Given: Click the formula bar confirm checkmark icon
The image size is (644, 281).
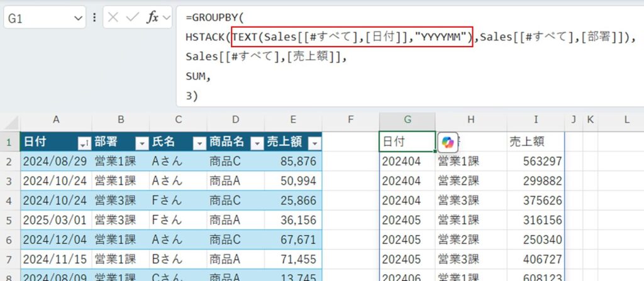Looking at the screenshot, I should point(132,17).
